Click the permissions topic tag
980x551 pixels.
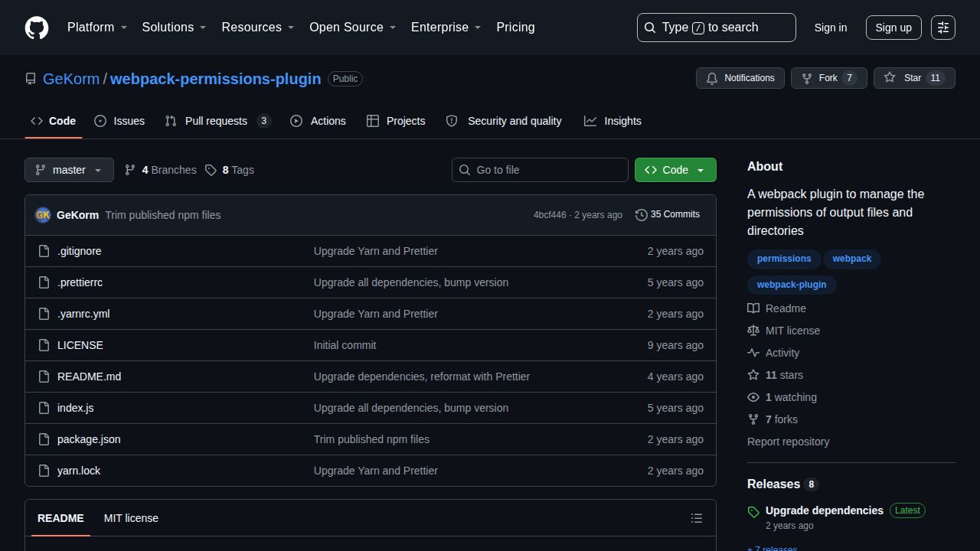784,259
